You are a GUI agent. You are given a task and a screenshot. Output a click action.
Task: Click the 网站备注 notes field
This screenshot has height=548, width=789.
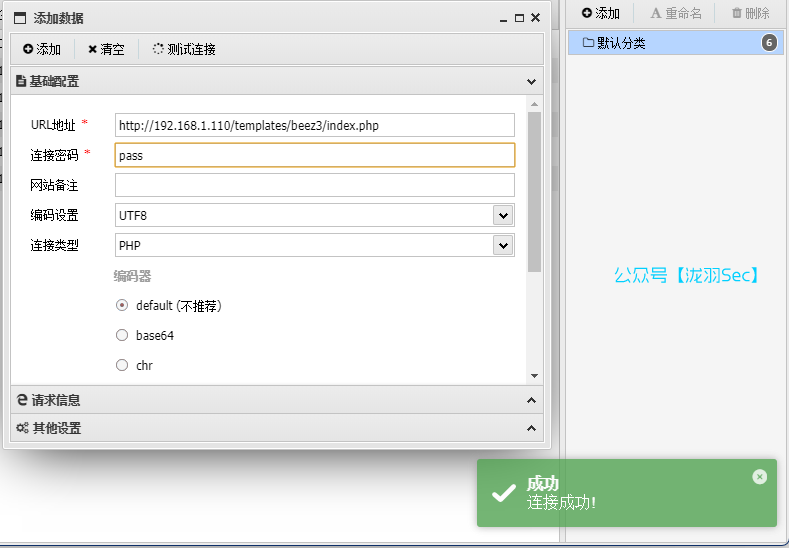tap(314, 185)
